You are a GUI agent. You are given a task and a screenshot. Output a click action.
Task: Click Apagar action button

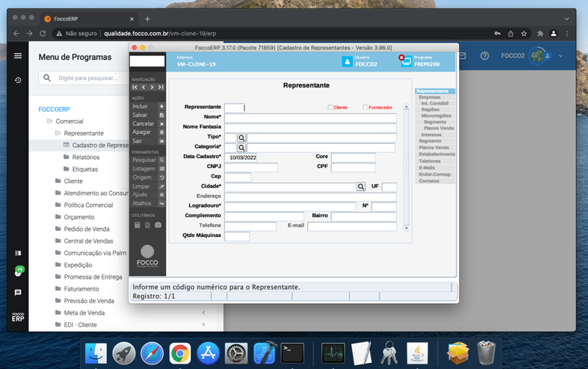pyautogui.click(x=148, y=132)
